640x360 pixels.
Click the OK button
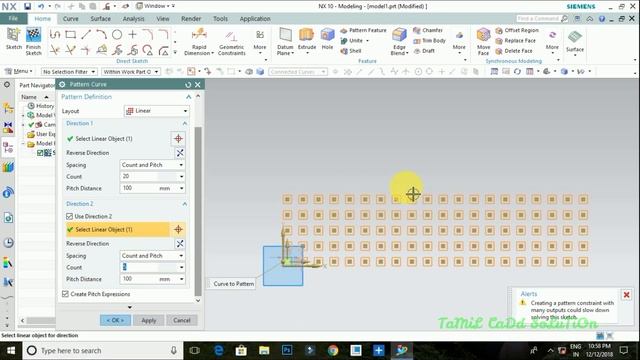(x=116, y=320)
